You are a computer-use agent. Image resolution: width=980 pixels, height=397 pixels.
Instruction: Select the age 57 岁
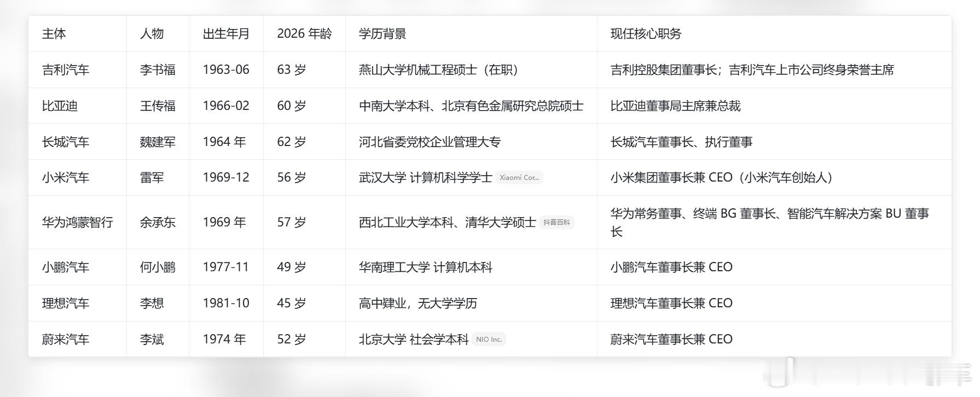click(292, 223)
